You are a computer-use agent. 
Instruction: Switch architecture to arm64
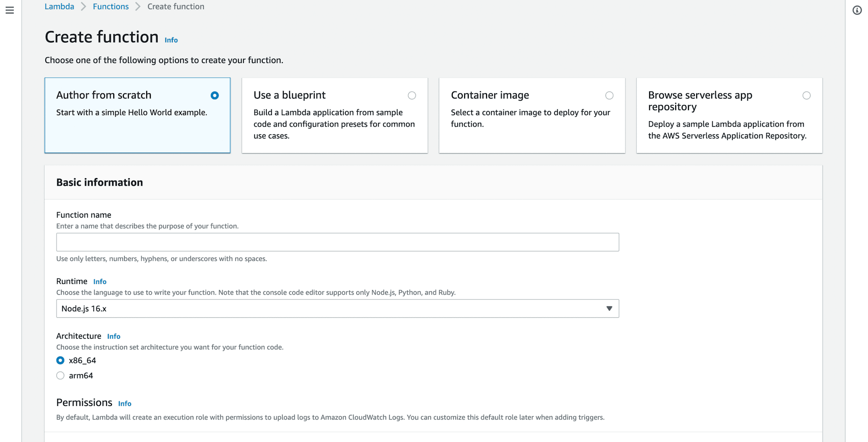point(60,375)
